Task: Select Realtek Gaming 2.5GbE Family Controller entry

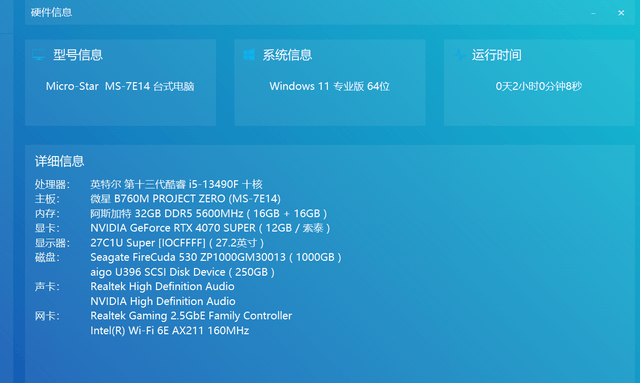Action: [191, 316]
